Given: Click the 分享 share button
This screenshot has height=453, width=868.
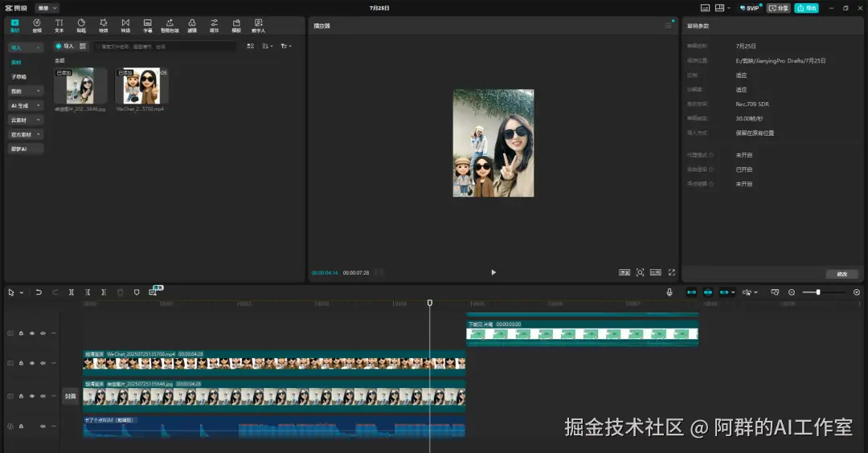Looking at the screenshot, I should tap(778, 8).
